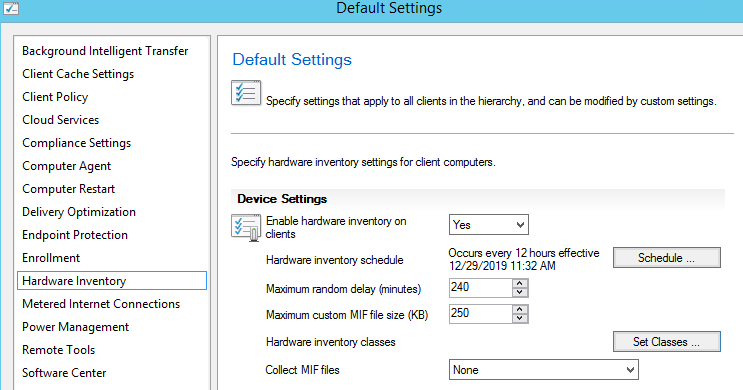The width and height of the screenshot is (743, 390).
Task: Open Metered Internet Connections settings
Action: point(101,304)
